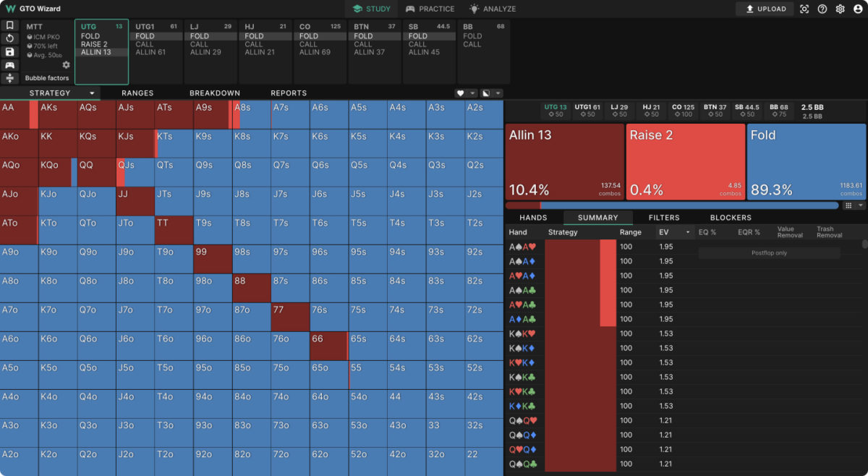
Task: Click the Upload button
Action: click(x=765, y=9)
